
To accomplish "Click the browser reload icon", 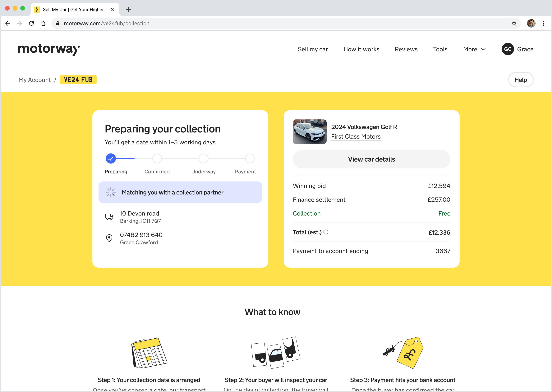I will 31,23.
